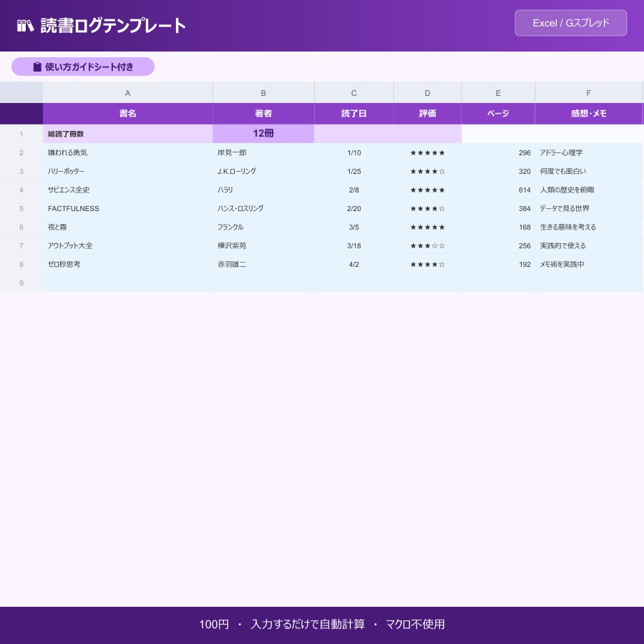Click the cell containing ハリーポッター
644x644 pixels.
click(x=127, y=171)
